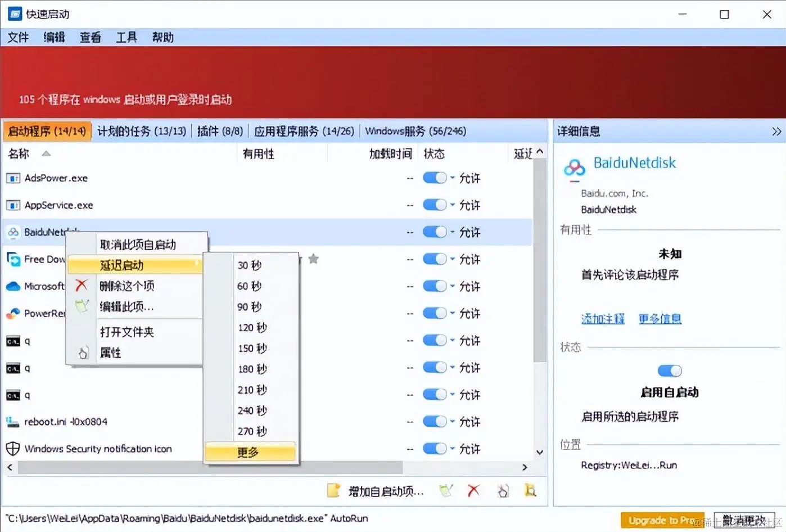
Task: Click the 快速启动 app icon in title bar
Action: [15, 13]
